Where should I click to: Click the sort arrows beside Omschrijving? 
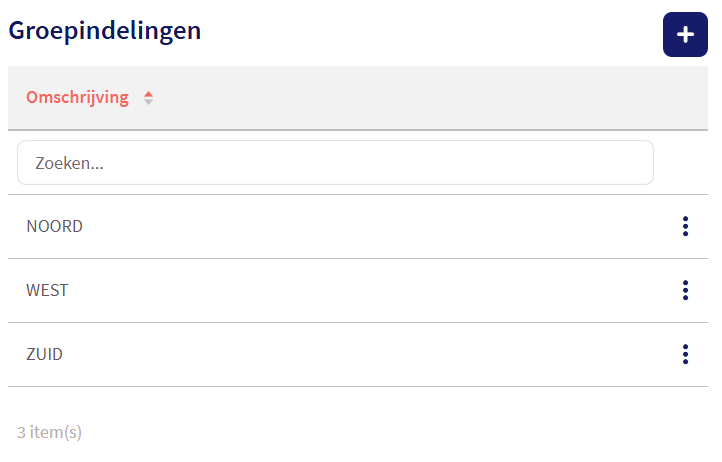[149, 98]
